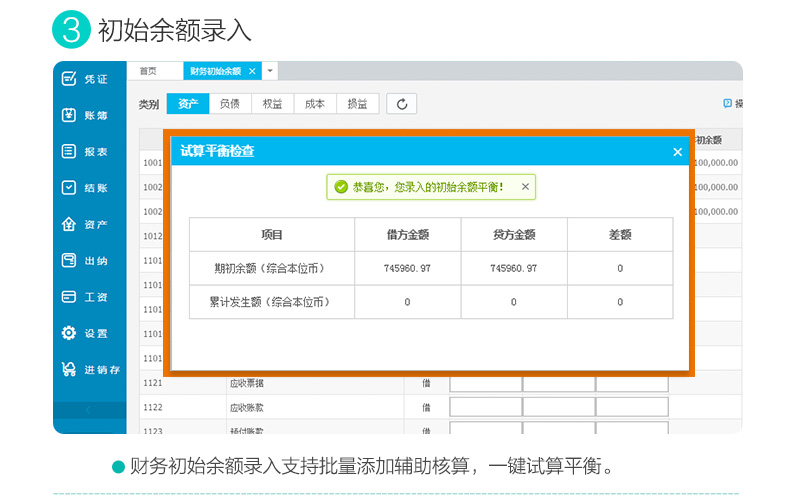The width and height of the screenshot is (790, 500).
Task: Open the 资产 assets module in sidebar
Action: pos(86,224)
